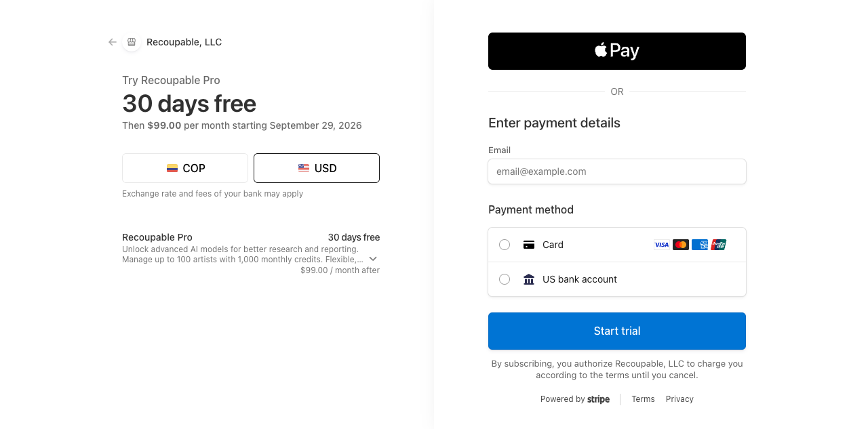Click the Start trial button
The height and width of the screenshot is (429, 868).
617,331
